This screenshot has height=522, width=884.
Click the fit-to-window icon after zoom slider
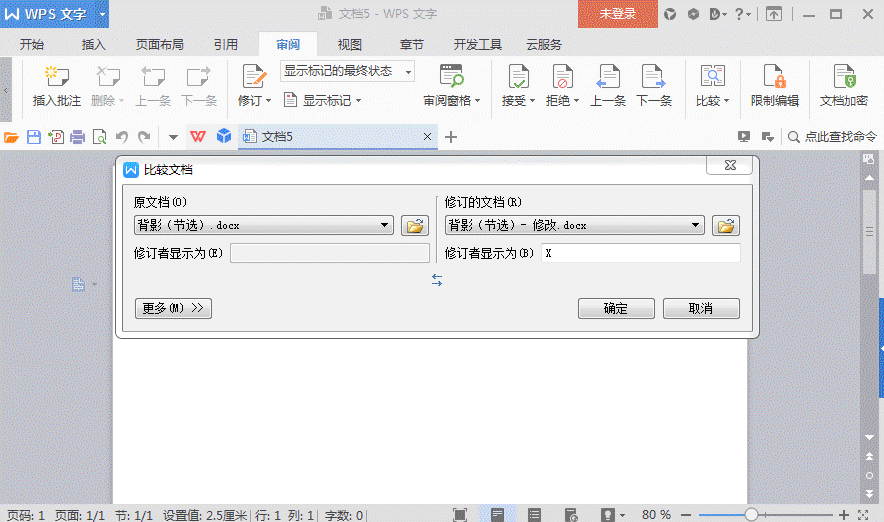tap(863, 515)
